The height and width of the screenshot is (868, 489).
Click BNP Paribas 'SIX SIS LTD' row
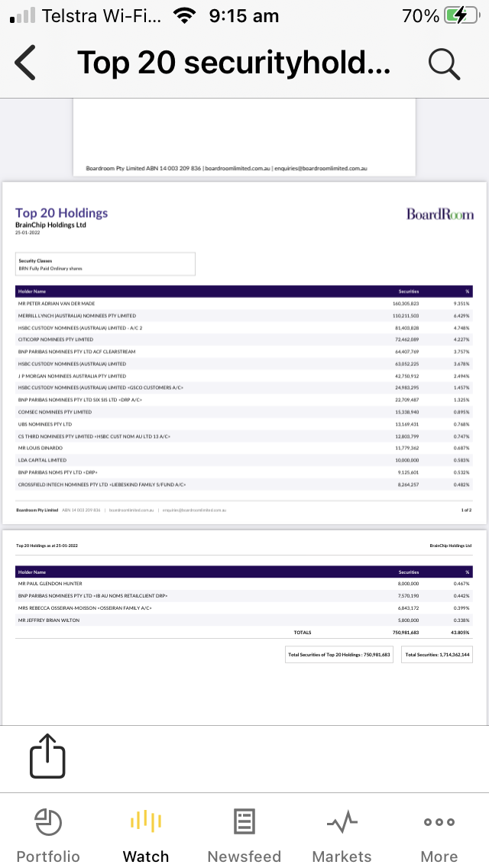tap(244, 400)
